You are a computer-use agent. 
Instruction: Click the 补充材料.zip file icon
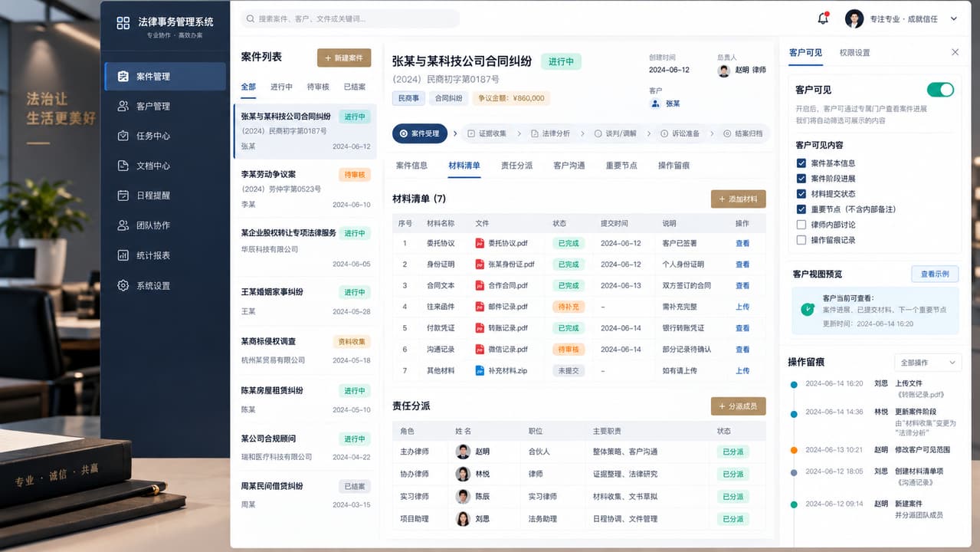(x=480, y=370)
